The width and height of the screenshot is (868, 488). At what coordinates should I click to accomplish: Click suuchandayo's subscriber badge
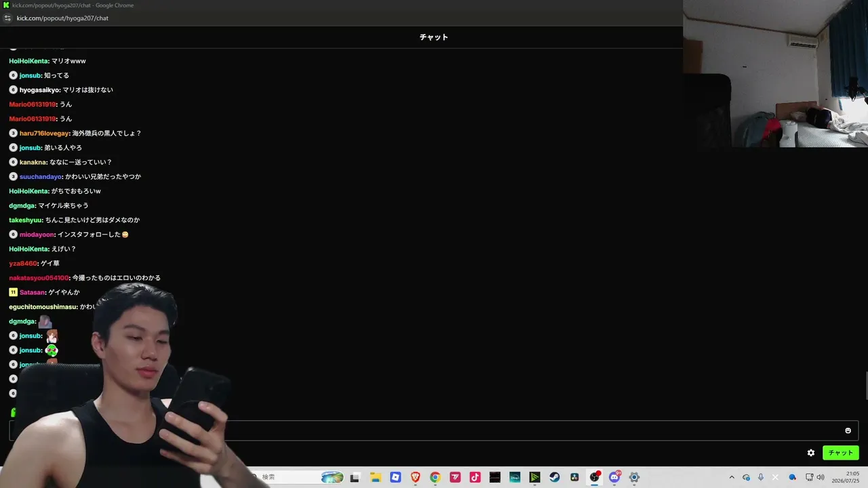(x=13, y=177)
